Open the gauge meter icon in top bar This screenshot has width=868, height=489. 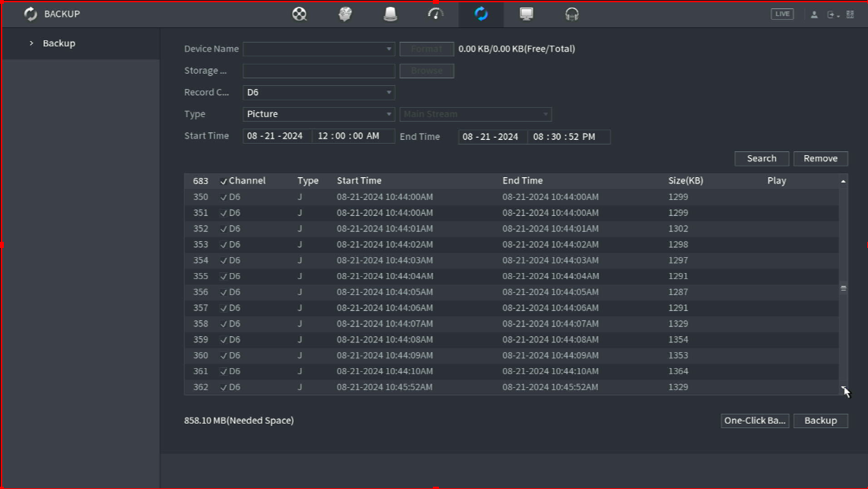pyautogui.click(x=436, y=14)
